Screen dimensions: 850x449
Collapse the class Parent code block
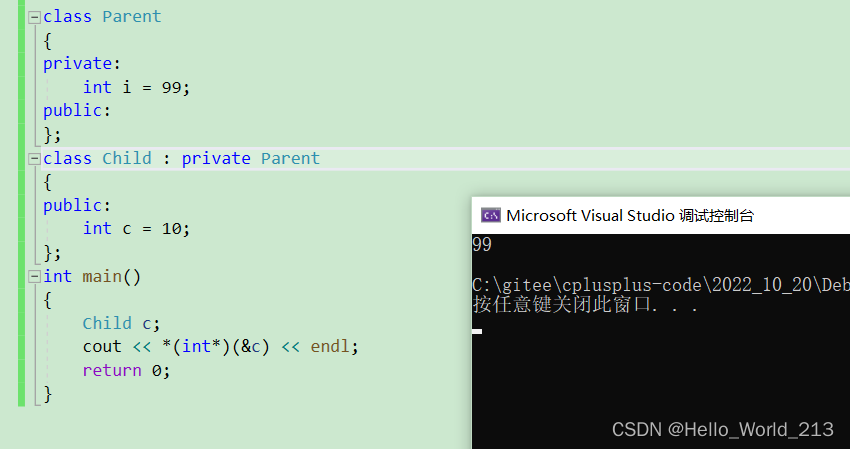(34, 17)
